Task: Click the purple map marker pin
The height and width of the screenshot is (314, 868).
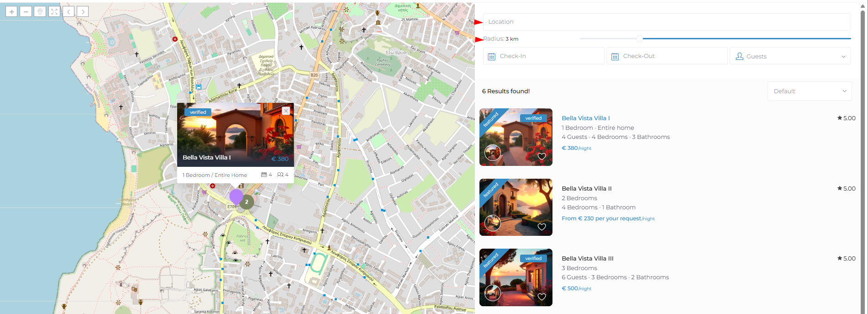Action: pos(236,197)
